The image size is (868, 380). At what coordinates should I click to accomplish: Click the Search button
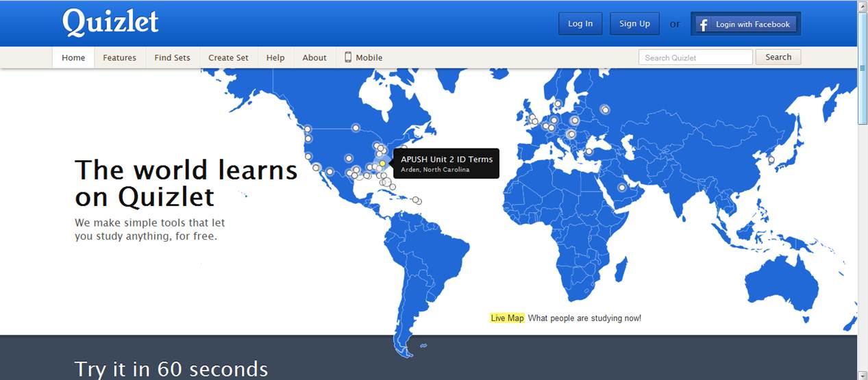(x=778, y=58)
